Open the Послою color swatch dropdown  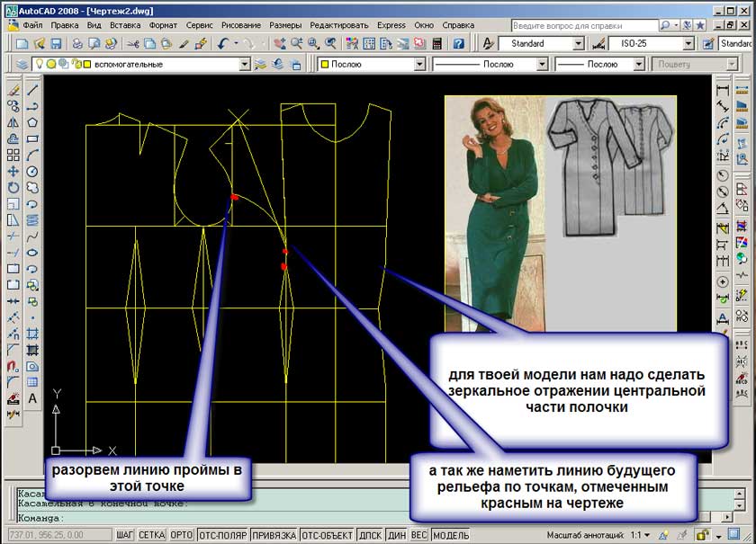point(418,65)
